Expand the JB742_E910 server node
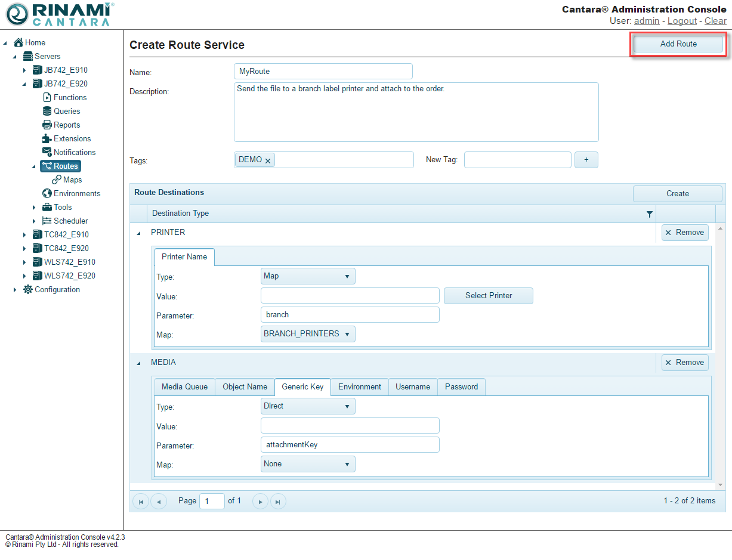The image size is (732, 560). coord(24,70)
